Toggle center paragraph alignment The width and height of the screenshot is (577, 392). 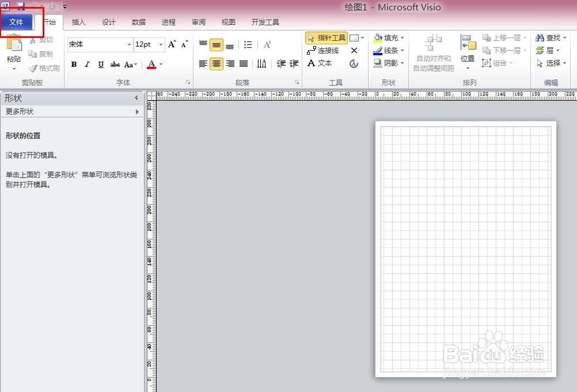216,64
